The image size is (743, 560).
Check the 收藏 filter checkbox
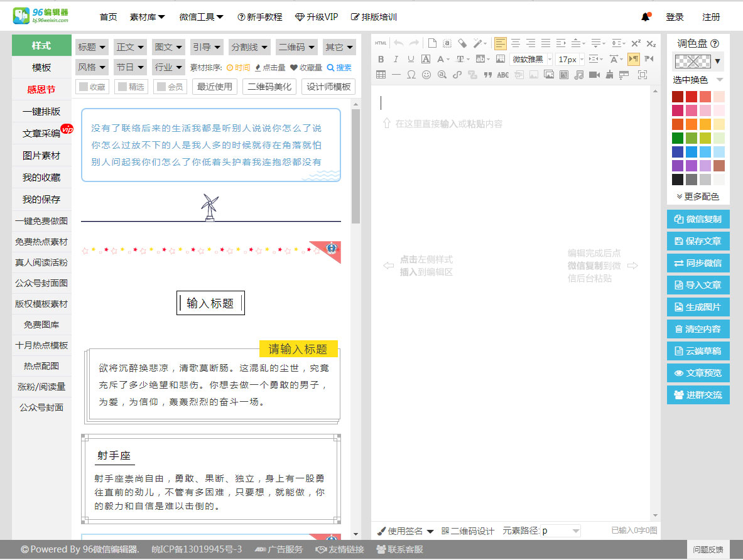pyautogui.click(x=91, y=87)
